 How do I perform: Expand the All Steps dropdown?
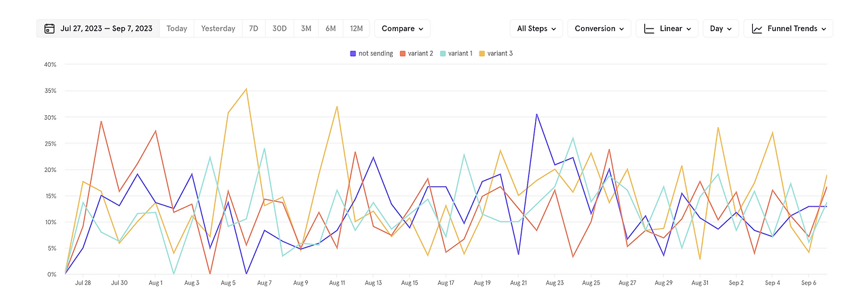coord(536,28)
